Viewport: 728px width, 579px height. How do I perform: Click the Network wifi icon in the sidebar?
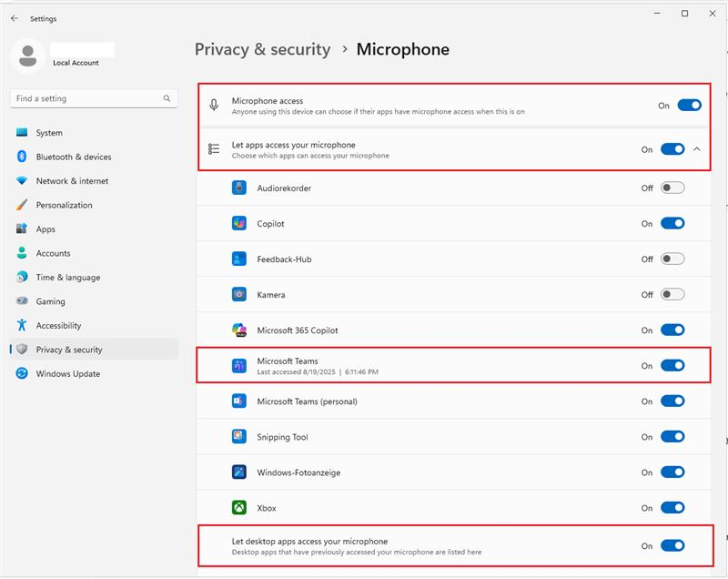[22, 180]
